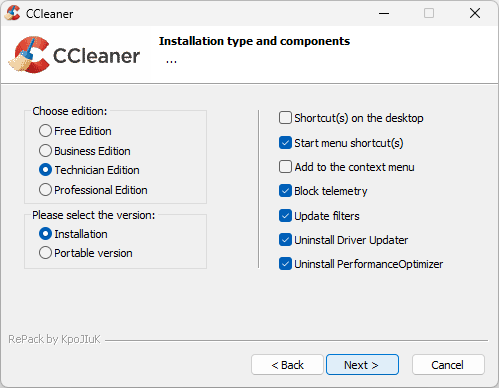Cancel the CCleaner installation
This screenshot has width=499, height=388.
click(448, 365)
